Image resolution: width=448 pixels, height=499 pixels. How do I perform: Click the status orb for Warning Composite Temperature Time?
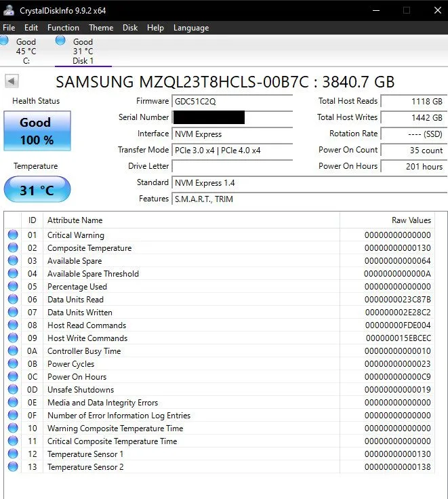(13, 428)
